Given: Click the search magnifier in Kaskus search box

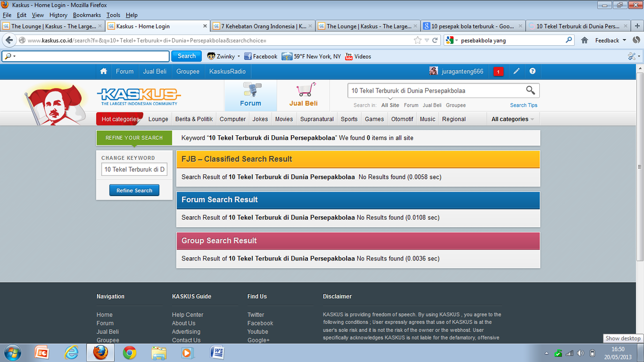Looking at the screenshot, I should [530, 90].
